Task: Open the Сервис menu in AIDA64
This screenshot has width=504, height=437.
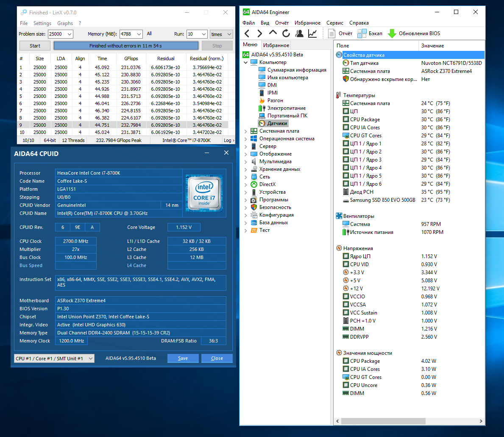Action: click(x=334, y=23)
